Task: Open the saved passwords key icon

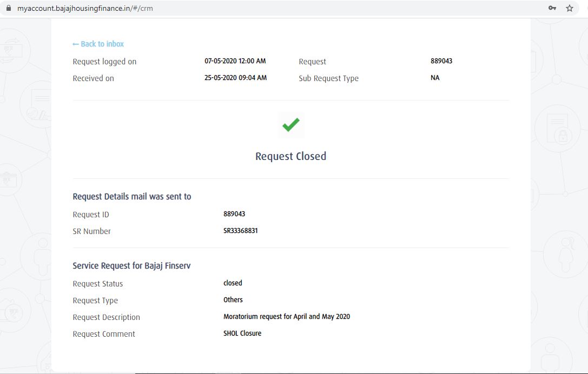Action: click(x=552, y=8)
